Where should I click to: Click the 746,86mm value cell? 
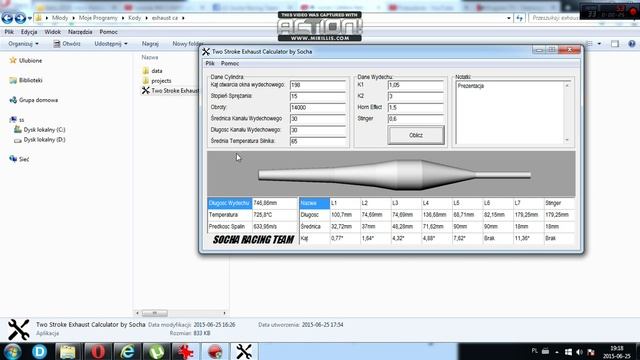(275, 203)
